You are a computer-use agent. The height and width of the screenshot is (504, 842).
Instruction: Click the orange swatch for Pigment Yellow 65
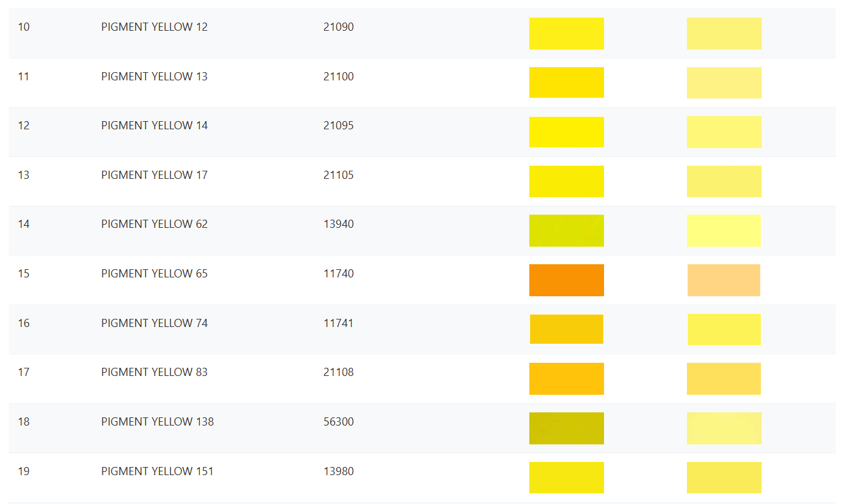click(x=566, y=280)
